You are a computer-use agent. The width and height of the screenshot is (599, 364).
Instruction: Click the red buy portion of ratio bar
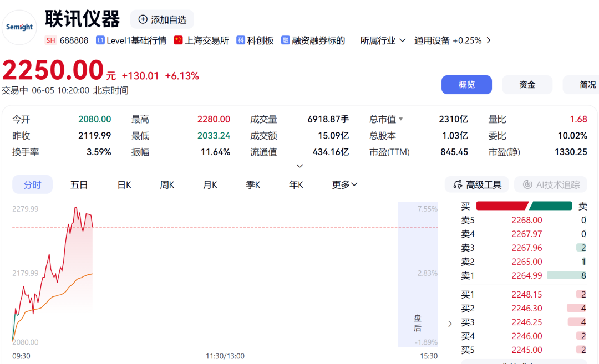(x=502, y=206)
